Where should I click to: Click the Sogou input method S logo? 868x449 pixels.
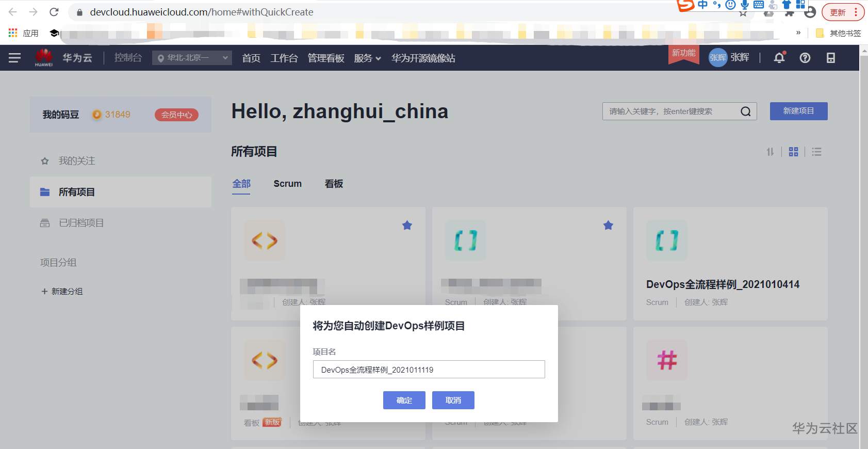click(x=685, y=5)
